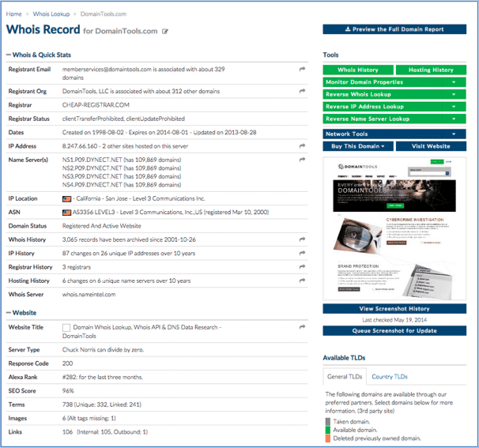This screenshot has height=448, width=479.
Task: Collapse the Website section
Action: [9, 313]
